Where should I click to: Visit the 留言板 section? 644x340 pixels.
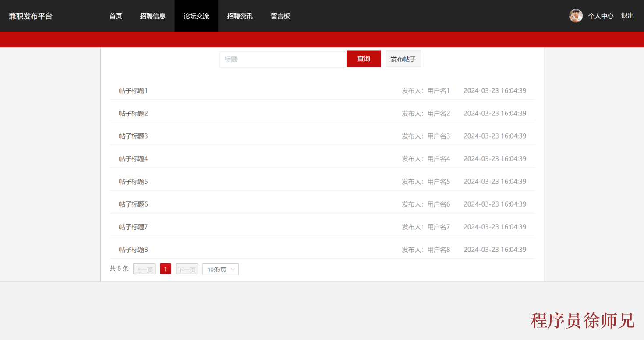(280, 16)
